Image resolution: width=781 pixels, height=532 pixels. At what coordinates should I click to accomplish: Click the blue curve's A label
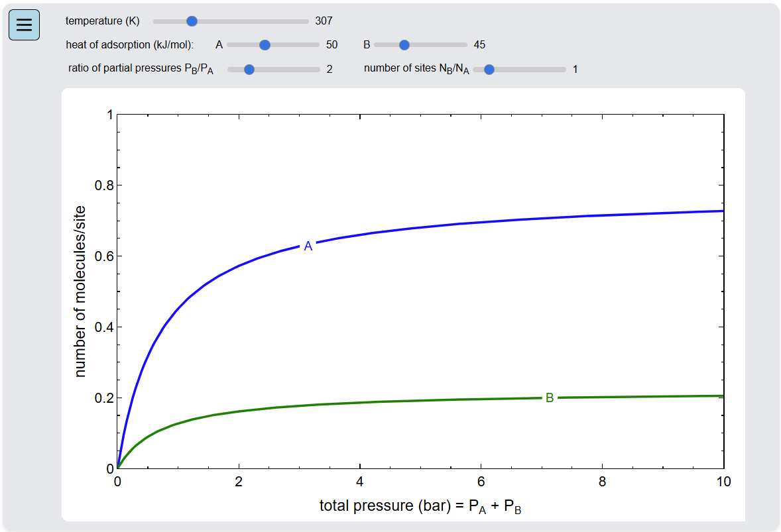[x=308, y=246]
